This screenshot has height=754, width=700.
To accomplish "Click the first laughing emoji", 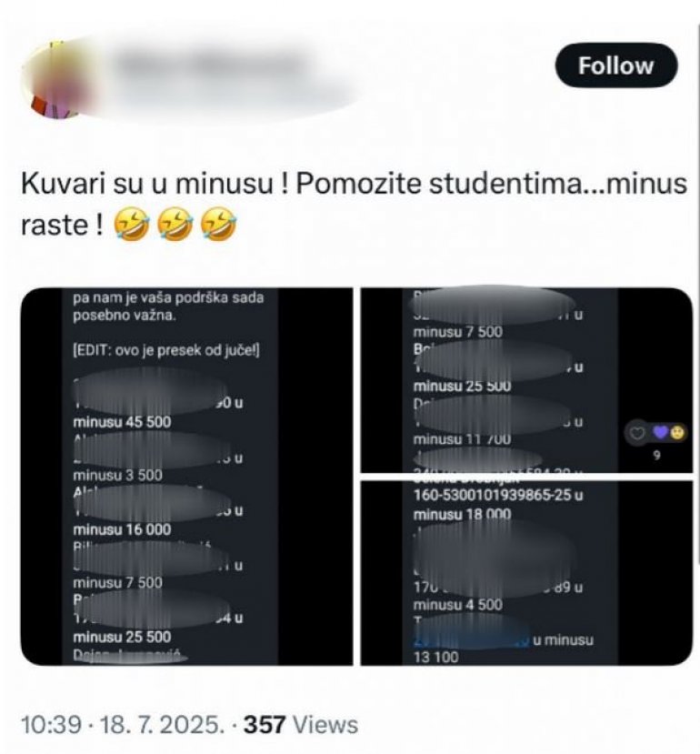I will click(131, 224).
